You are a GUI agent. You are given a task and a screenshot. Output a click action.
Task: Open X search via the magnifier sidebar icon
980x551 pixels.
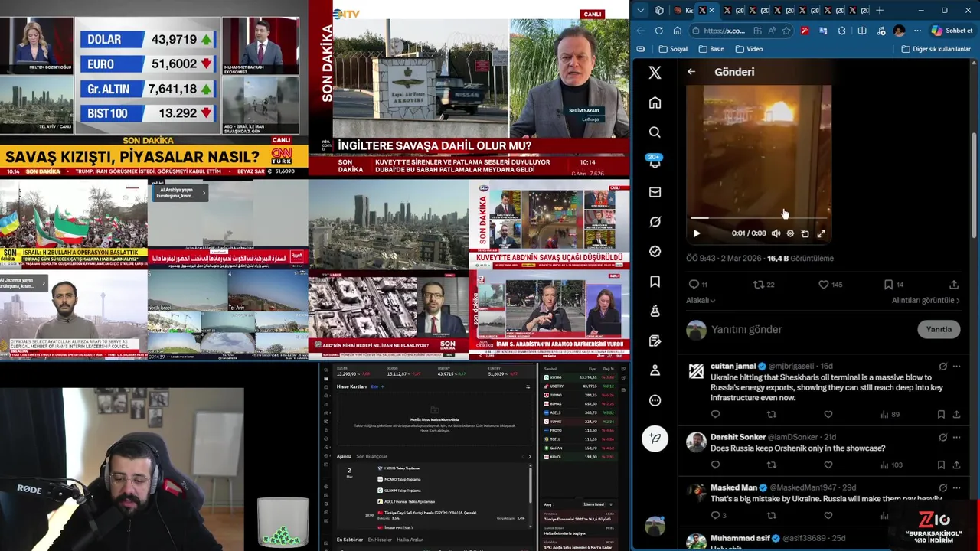coord(655,132)
